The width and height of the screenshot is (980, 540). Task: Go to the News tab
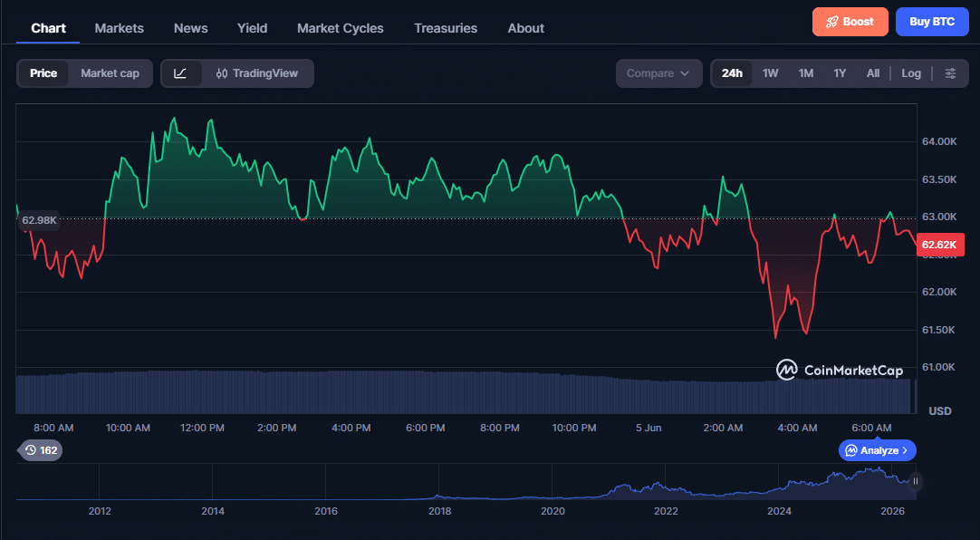pos(190,28)
